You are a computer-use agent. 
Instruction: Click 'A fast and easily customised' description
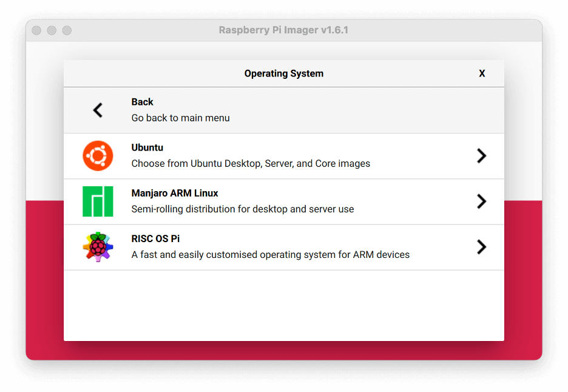coord(270,255)
